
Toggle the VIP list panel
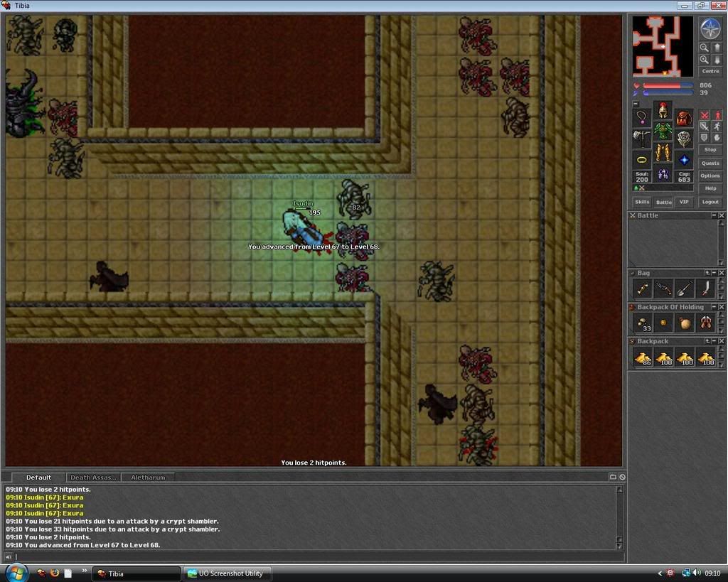point(684,202)
